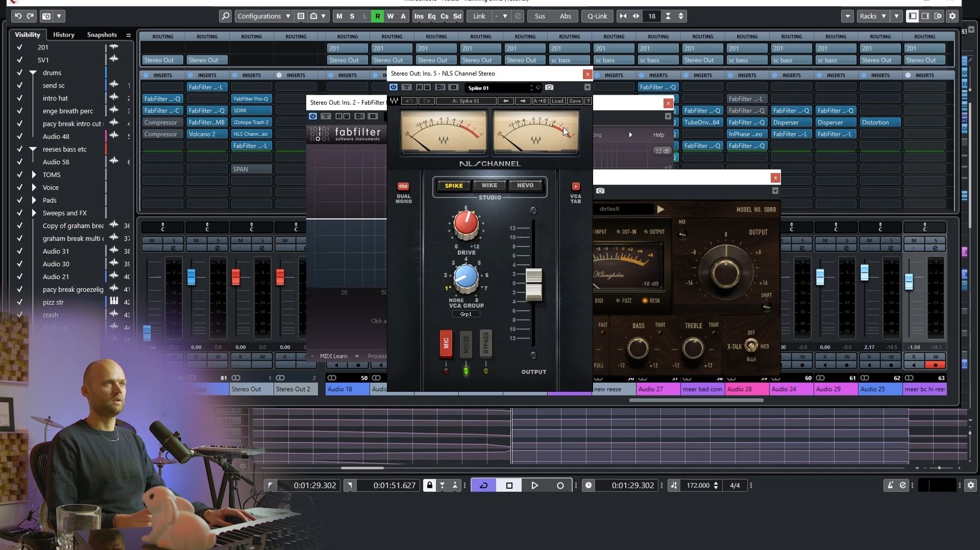980x550 pixels.
Task: Open the Racks dropdown menu
Action: pos(873,16)
